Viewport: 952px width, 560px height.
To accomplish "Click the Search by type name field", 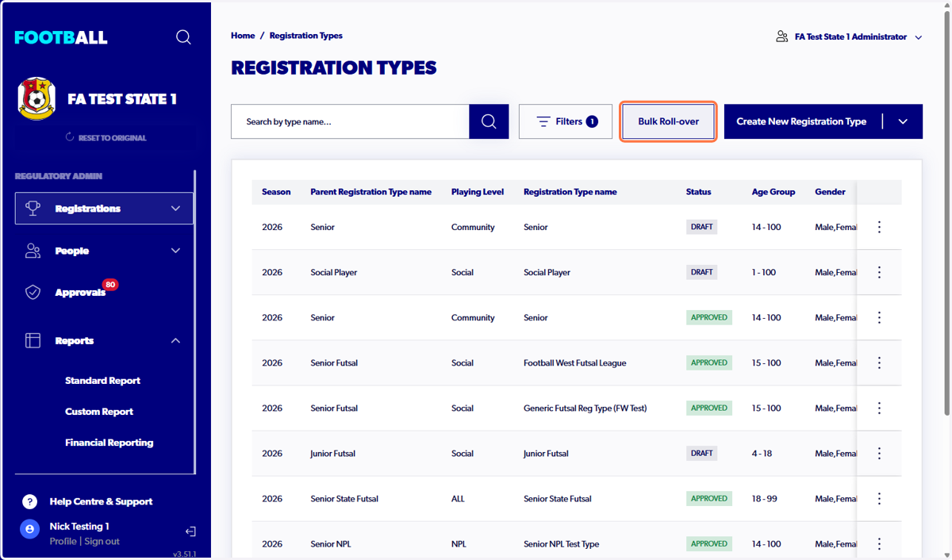I will point(350,121).
